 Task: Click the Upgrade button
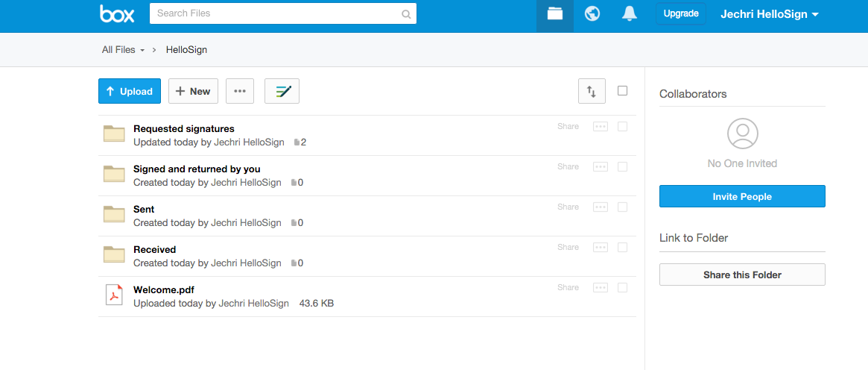point(681,14)
